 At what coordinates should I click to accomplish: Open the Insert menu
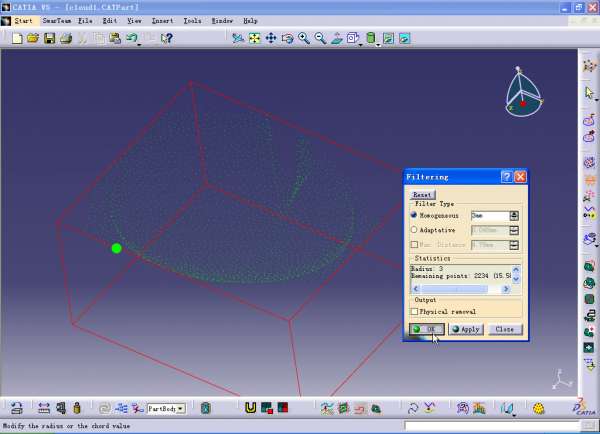tap(162, 20)
